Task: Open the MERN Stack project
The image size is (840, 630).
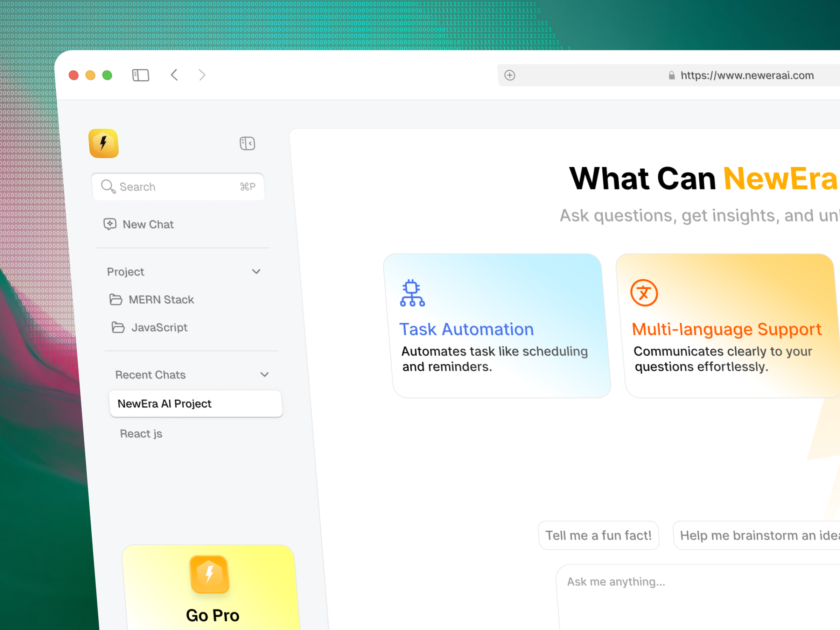Action: 152,300
